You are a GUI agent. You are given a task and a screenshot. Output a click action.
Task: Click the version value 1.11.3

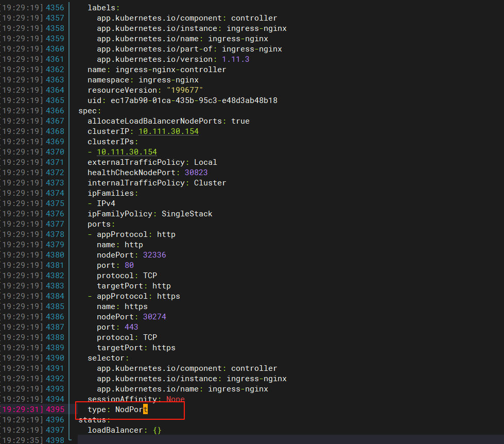[x=236, y=59]
